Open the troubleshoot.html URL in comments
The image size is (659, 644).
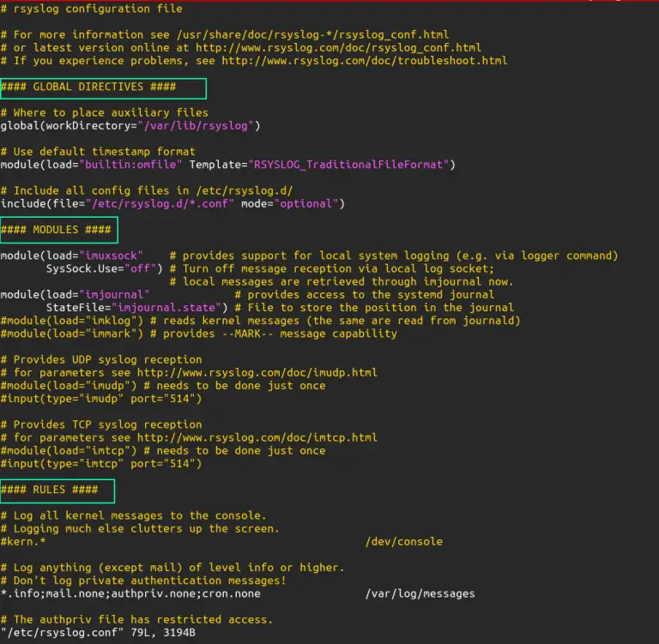[x=363, y=60]
